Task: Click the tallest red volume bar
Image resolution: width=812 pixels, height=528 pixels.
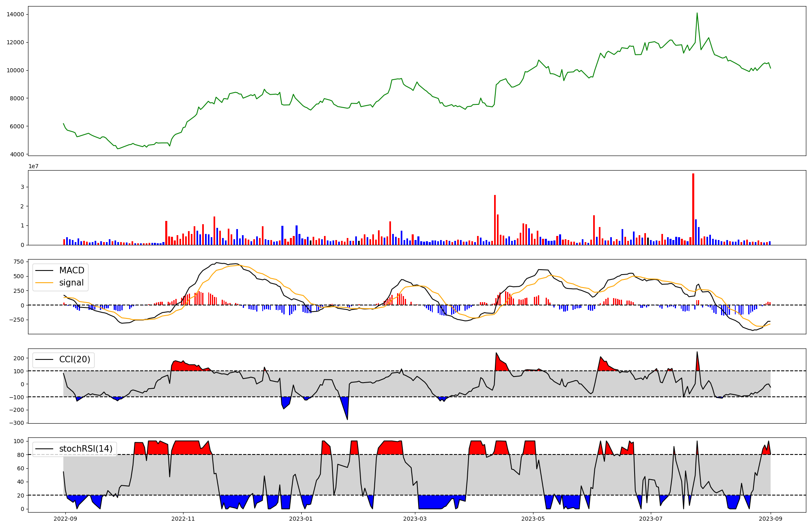Action: click(693, 209)
